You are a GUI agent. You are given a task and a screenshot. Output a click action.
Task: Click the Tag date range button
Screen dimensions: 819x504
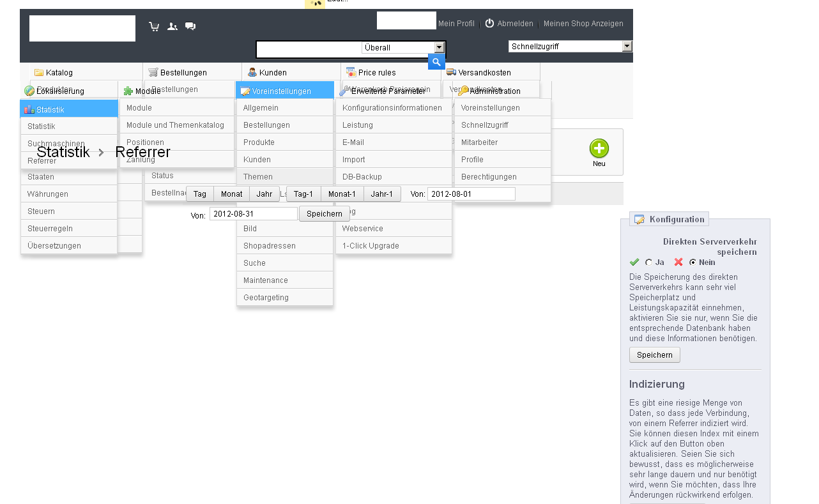click(x=200, y=194)
